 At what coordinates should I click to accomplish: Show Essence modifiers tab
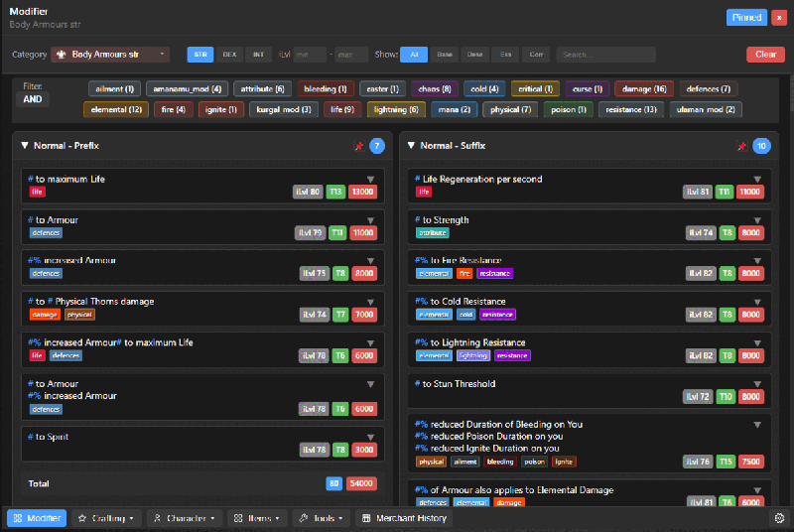[505, 55]
